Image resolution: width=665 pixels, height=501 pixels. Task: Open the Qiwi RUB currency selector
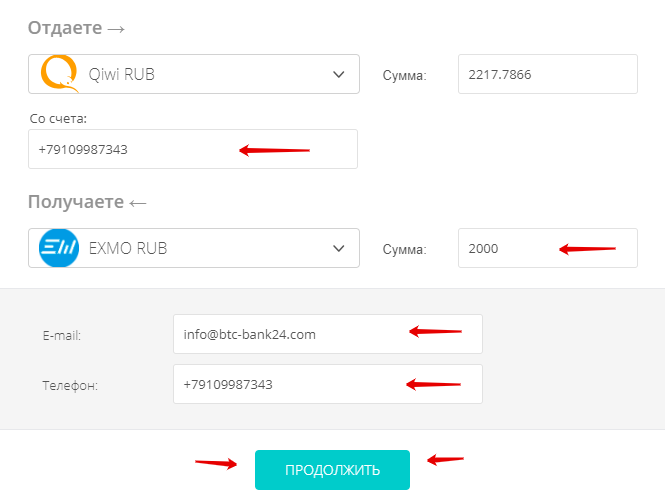[x=194, y=74]
